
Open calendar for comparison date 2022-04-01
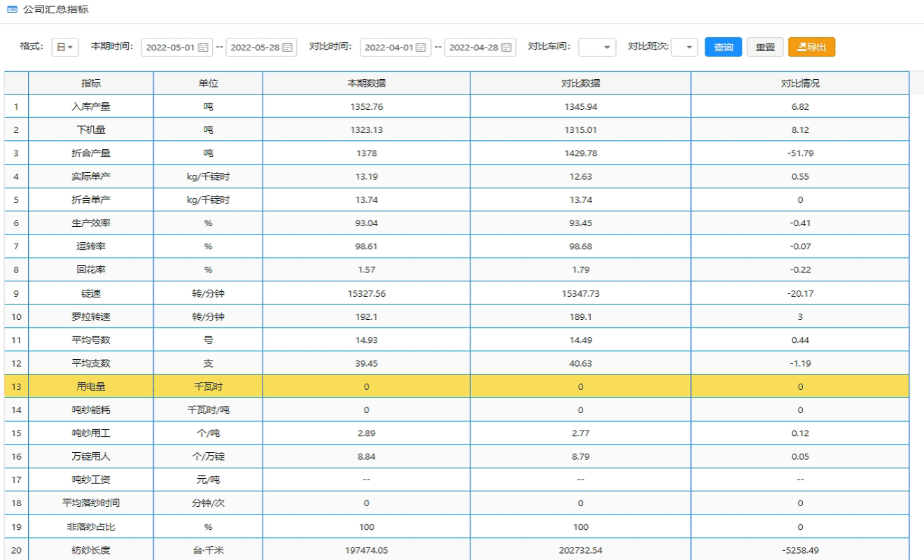[x=421, y=48]
